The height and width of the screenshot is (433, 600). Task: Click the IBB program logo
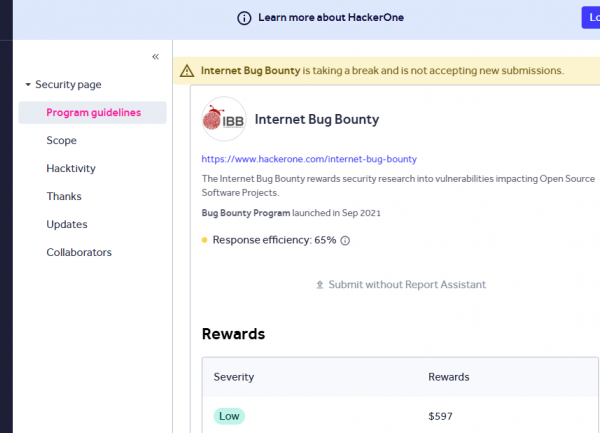[224, 119]
